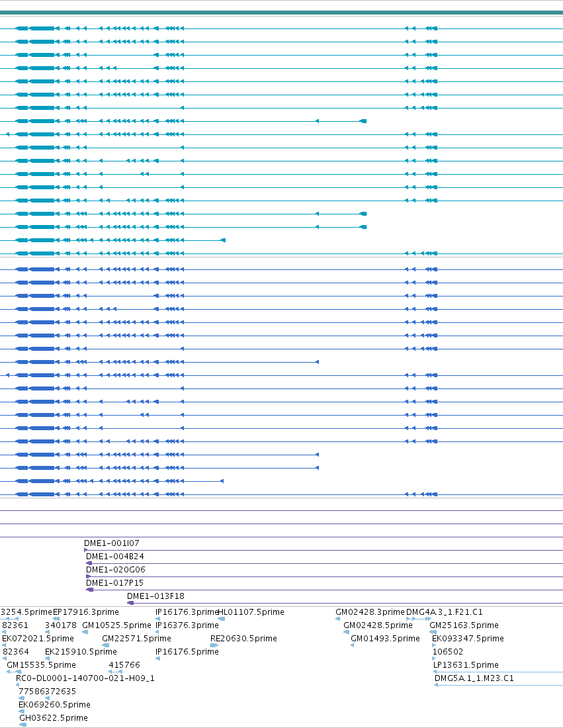Click the GM15535.5prime EST label

41,665
